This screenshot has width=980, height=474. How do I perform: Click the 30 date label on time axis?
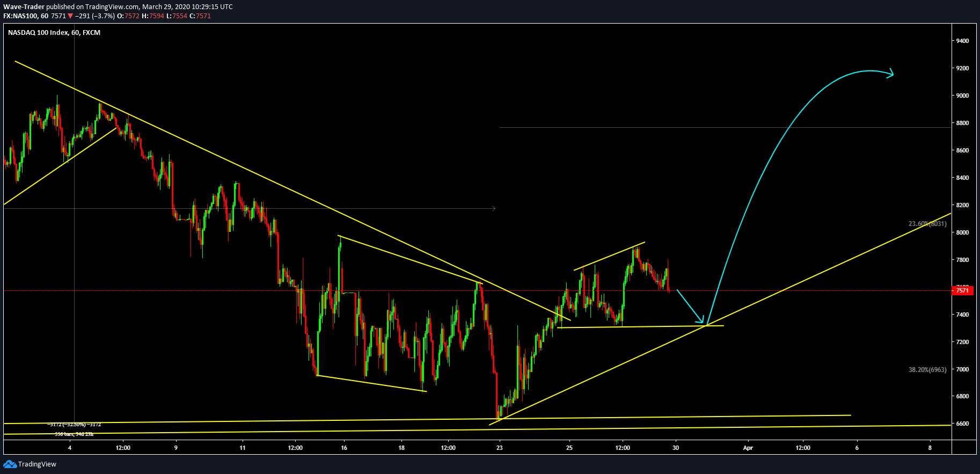(676, 448)
